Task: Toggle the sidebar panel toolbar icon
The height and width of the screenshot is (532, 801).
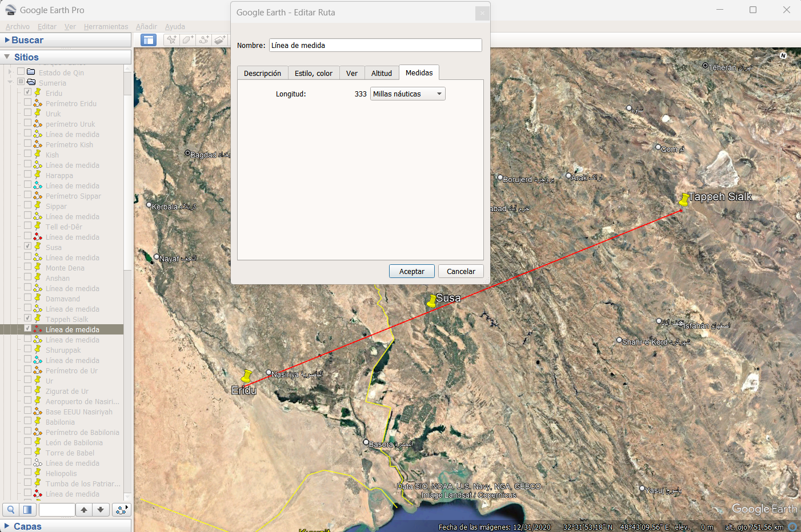Action: pyautogui.click(x=149, y=40)
